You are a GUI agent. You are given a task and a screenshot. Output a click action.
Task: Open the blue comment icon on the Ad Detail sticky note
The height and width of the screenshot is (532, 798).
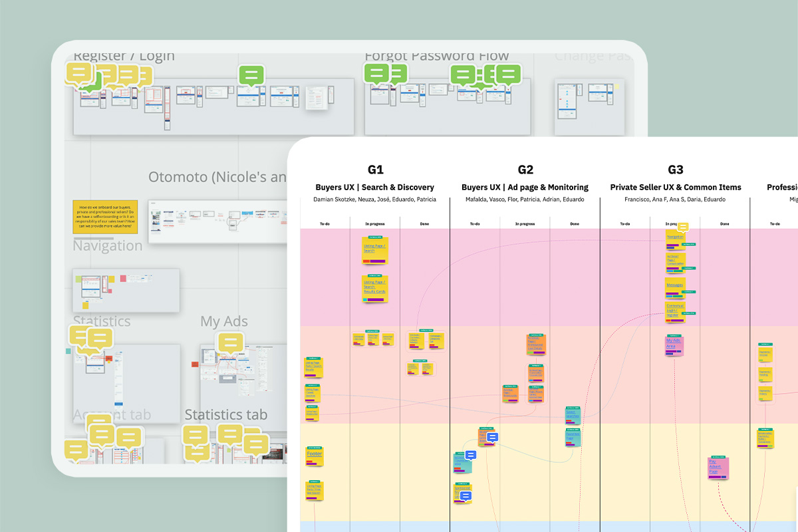tap(492, 437)
